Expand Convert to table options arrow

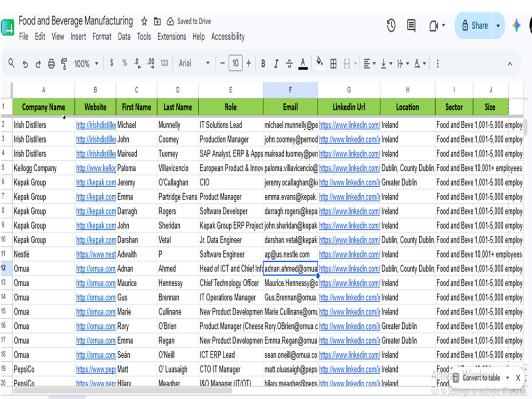[508, 378]
